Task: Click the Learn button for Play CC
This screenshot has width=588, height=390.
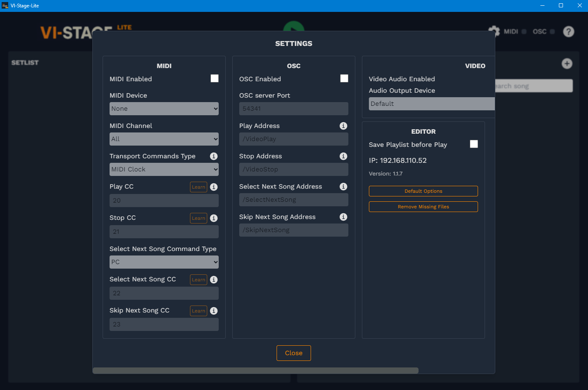Action: (x=199, y=187)
